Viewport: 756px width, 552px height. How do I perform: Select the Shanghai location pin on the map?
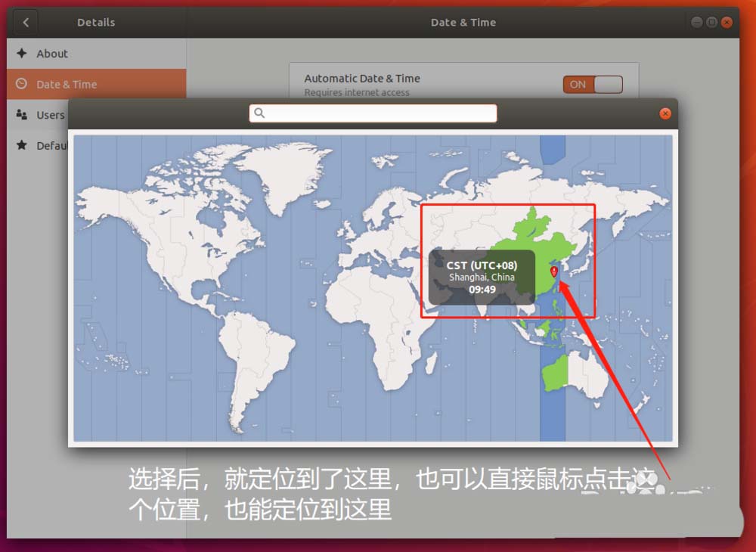click(554, 272)
